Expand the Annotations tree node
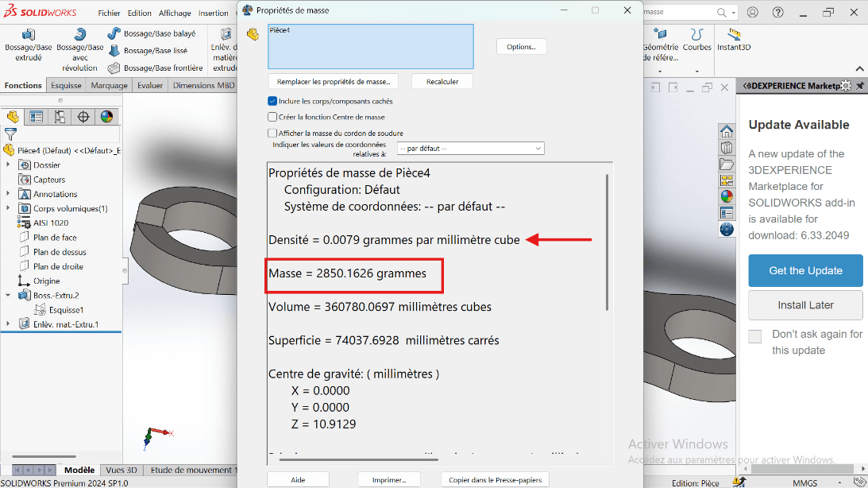Viewport: 868px width, 488px height. click(8, 194)
